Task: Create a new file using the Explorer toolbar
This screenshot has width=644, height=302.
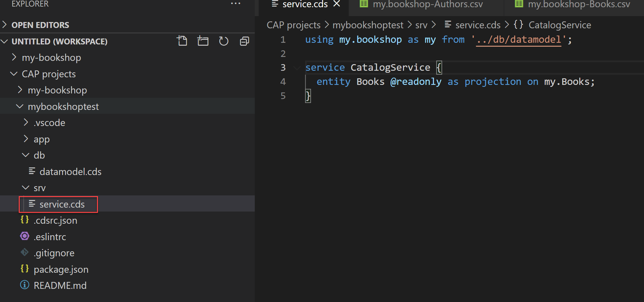Action: [x=182, y=41]
